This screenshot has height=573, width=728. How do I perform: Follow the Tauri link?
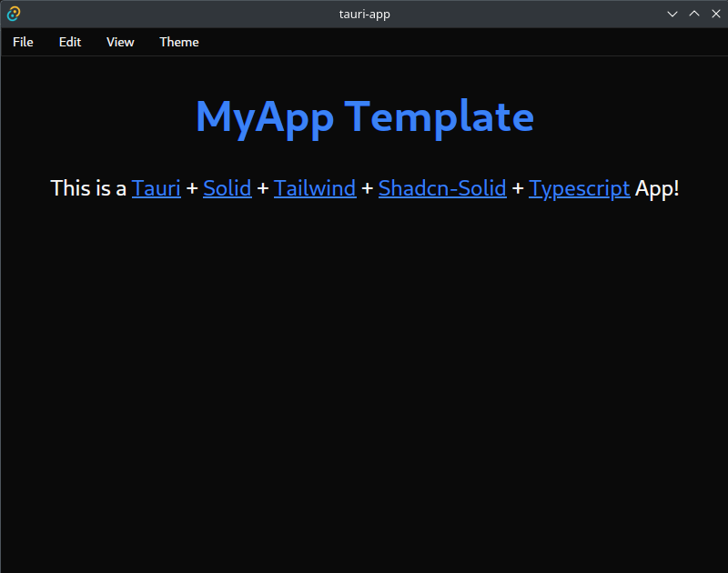tap(157, 188)
